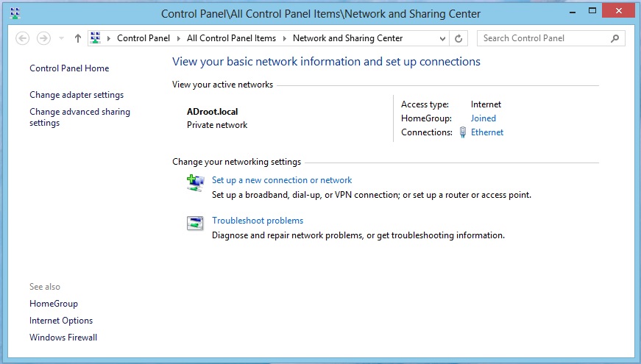Click the Joined HomeGroup link

coord(484,118)
